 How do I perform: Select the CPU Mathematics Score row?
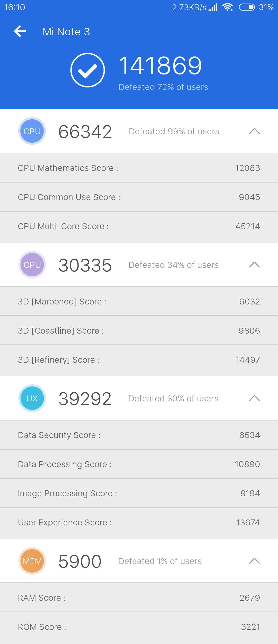pyautogui.click(x=139, y=168)
